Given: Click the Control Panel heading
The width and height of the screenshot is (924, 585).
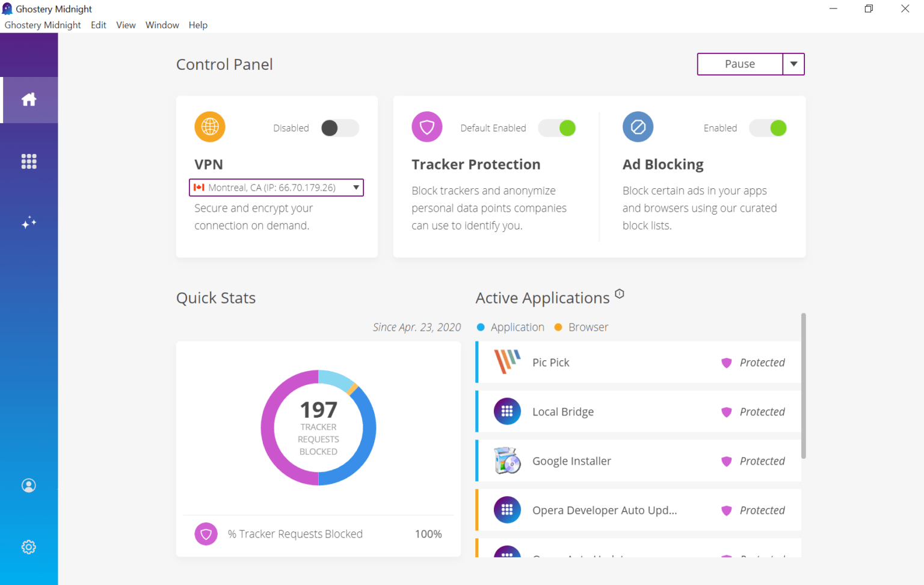Looking at the screenshot, I should [224, 64].
